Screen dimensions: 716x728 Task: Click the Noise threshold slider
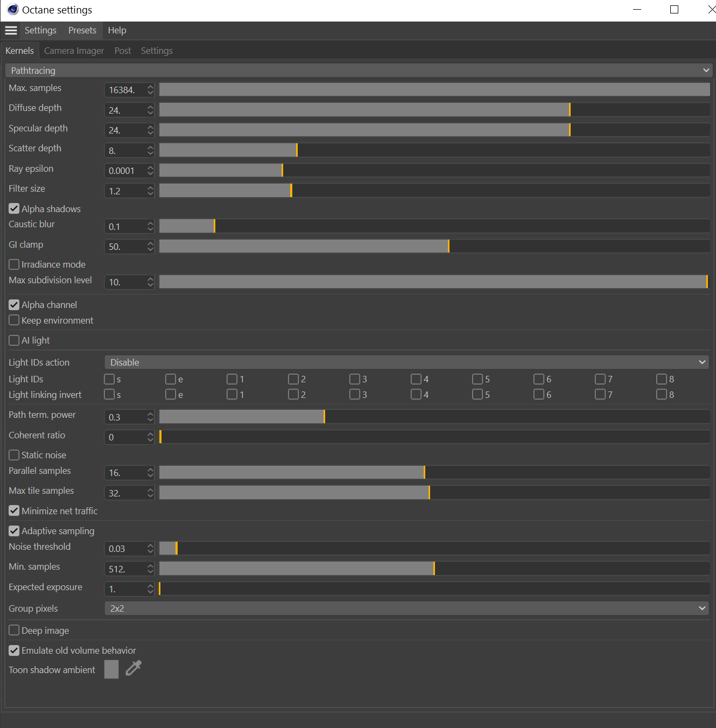tap(434, 548)
